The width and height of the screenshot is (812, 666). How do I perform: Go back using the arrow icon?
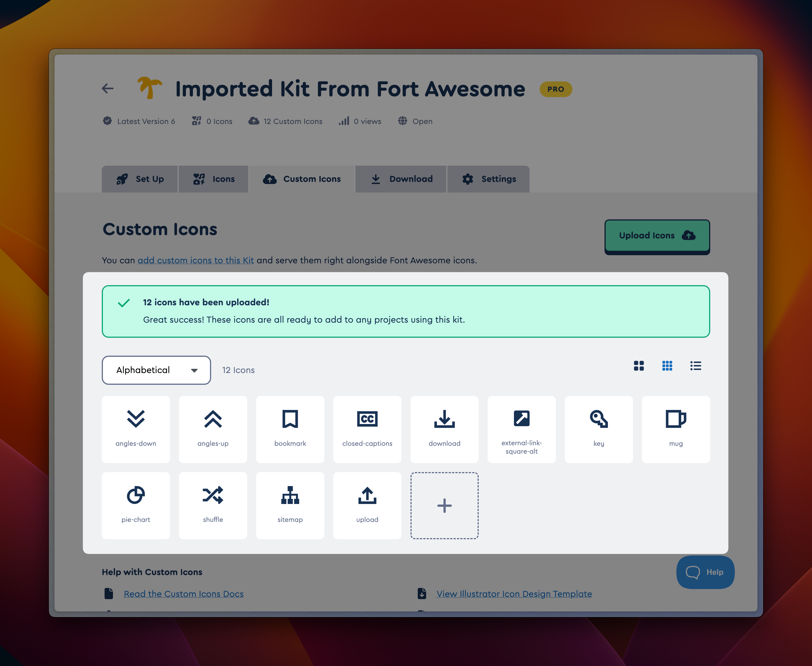(x=108, y=89)
